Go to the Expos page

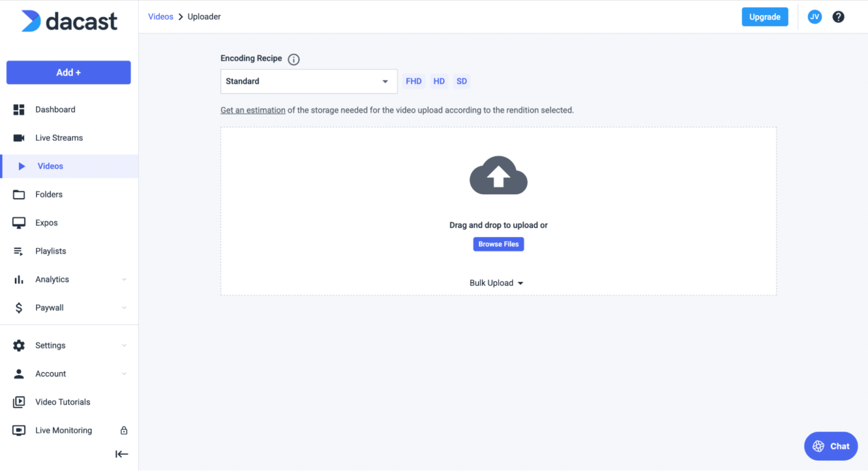point(46,223)
